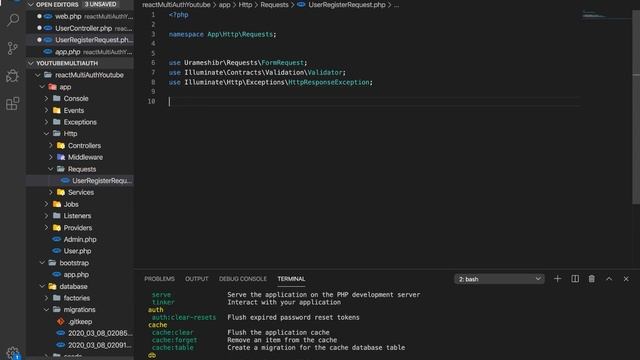This screenshot has width=640, height=360.
Task: Collapse the Http folder
Action: point(47,134)
